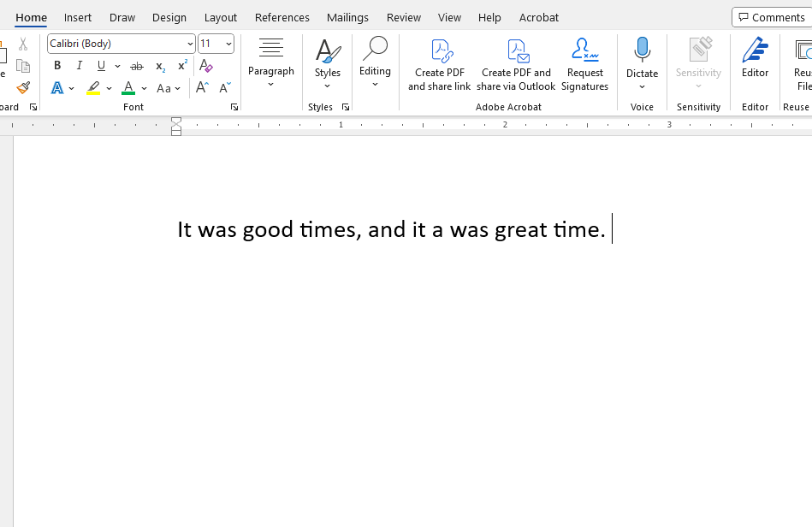Click Create PDF and share link
812x527 pixels.
tap(439, 64)
